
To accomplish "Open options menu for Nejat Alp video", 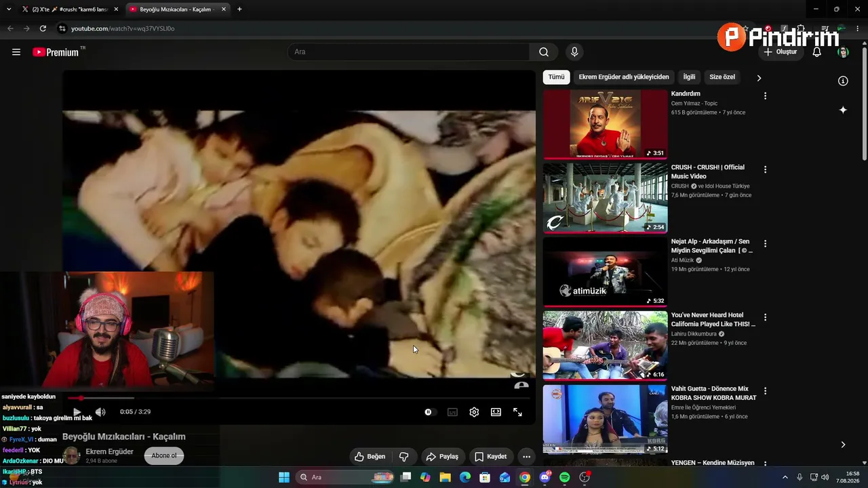I will point(765,243).
